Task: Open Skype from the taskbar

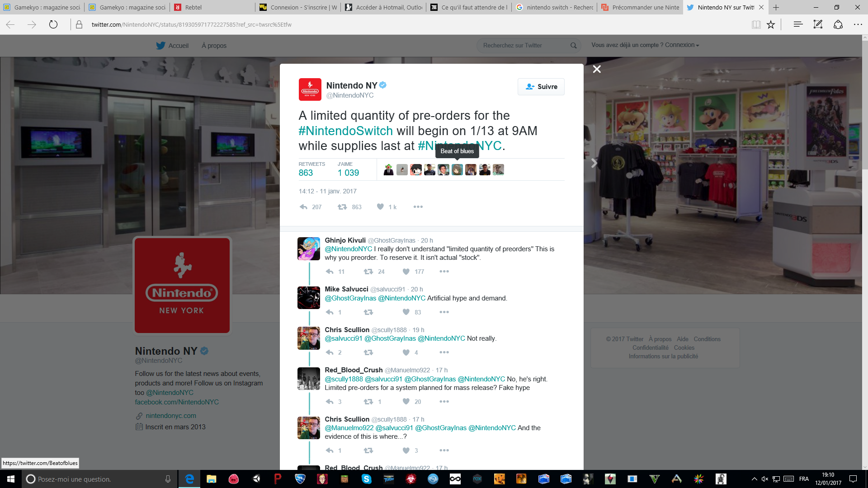Action: (367, 479)
